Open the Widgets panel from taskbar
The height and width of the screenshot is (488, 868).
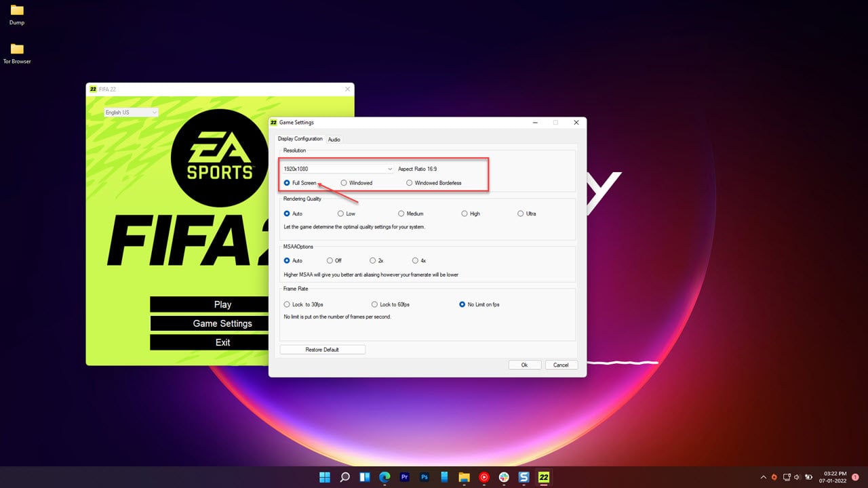tap(365, 477)
